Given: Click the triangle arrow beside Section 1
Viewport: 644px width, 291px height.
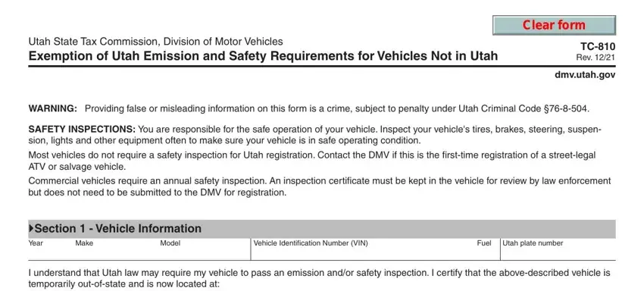Looking at the screenshot, I should pos(31,228).
